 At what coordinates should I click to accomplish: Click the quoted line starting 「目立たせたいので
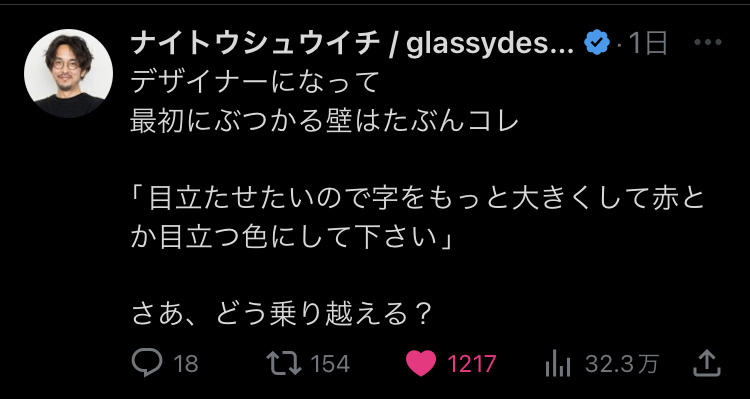[418, 199]
